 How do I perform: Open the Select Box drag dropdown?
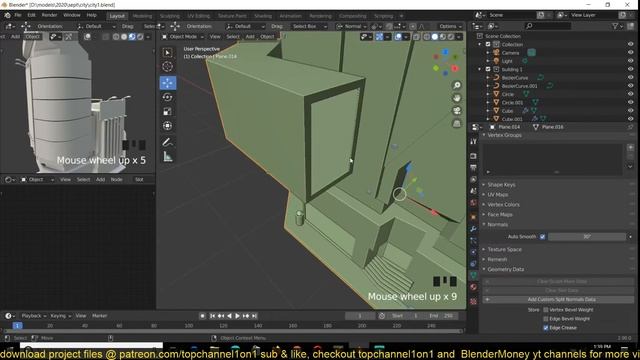point(309,27)
